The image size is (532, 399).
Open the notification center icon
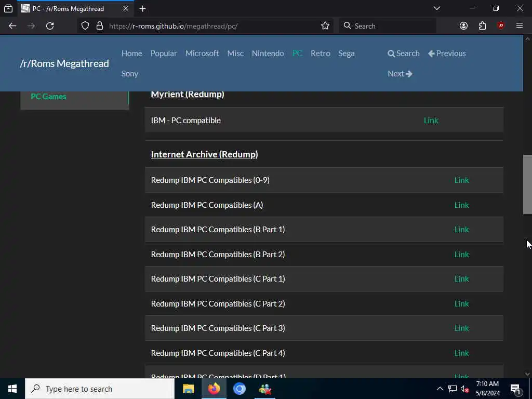click(516, 389)
